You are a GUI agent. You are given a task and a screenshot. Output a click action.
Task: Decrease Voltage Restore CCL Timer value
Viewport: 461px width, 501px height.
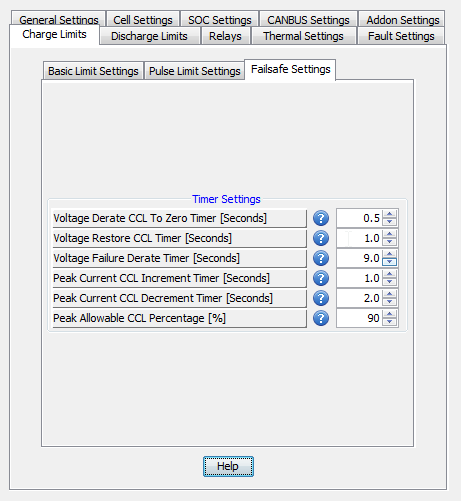389,242
